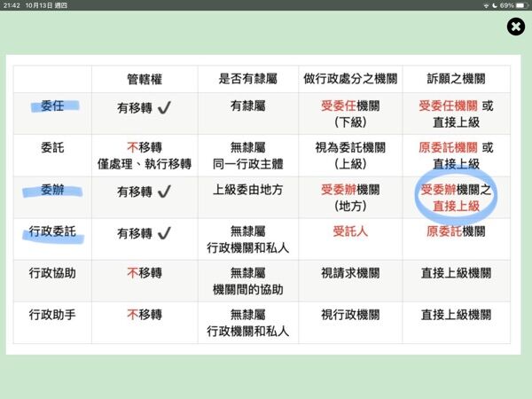The image size is (532, 399).
Task: Select the 是否有隸屬 column header
Action: (247, 79)
